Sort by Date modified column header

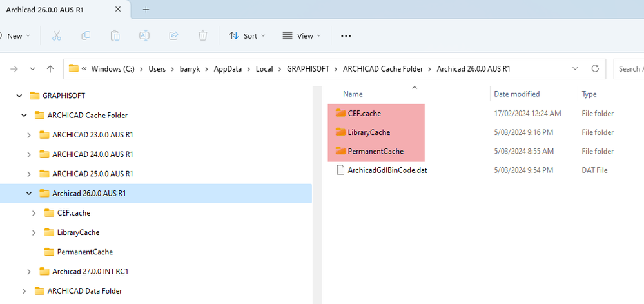click(516, 94)
